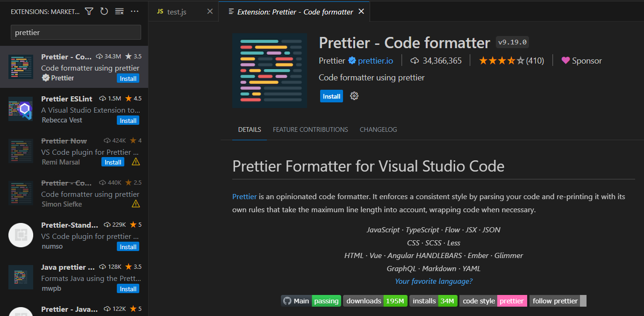Click the v9.19.0 version label

point(512,42)
